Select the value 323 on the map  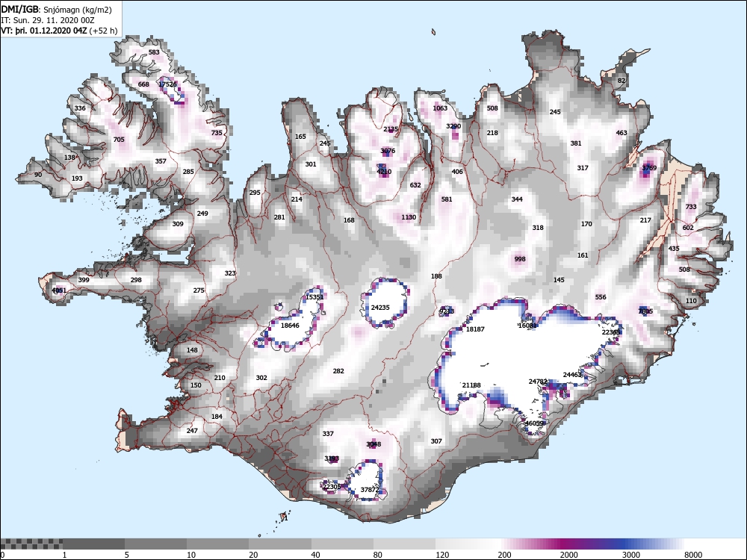[x=230, y=273]
